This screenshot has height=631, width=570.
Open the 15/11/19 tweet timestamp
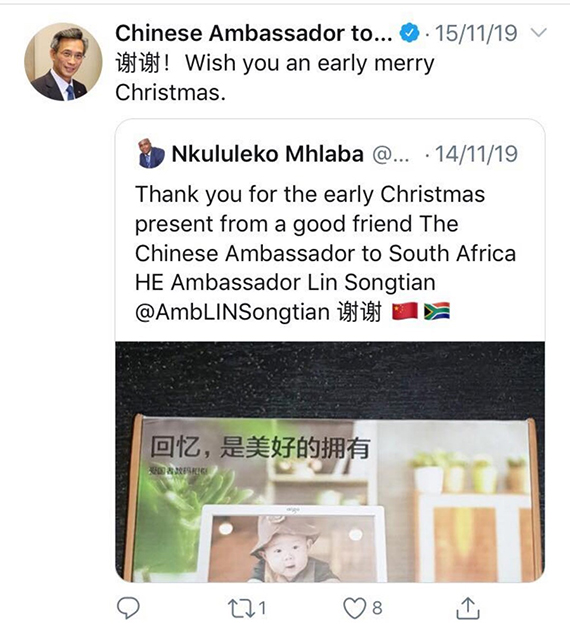point(476,33)
